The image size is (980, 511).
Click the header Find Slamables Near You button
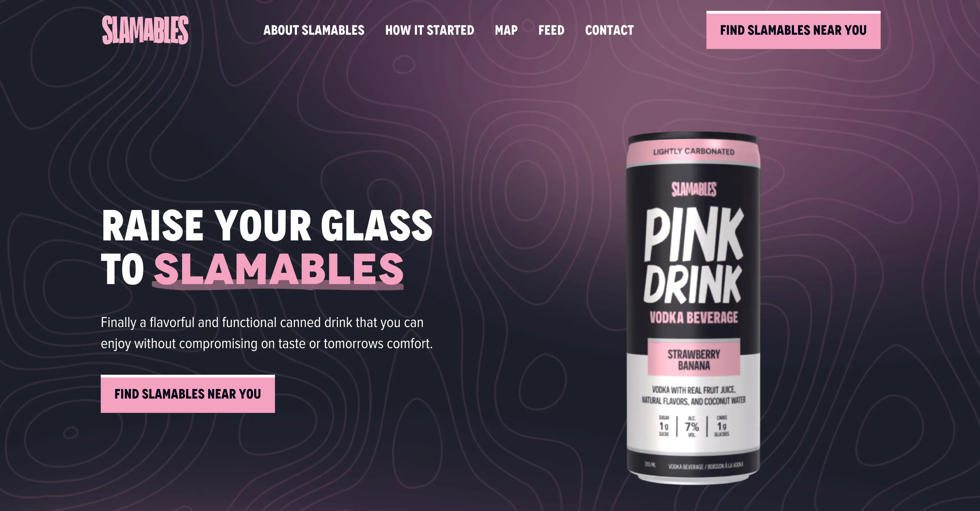[x=793, y=30]
